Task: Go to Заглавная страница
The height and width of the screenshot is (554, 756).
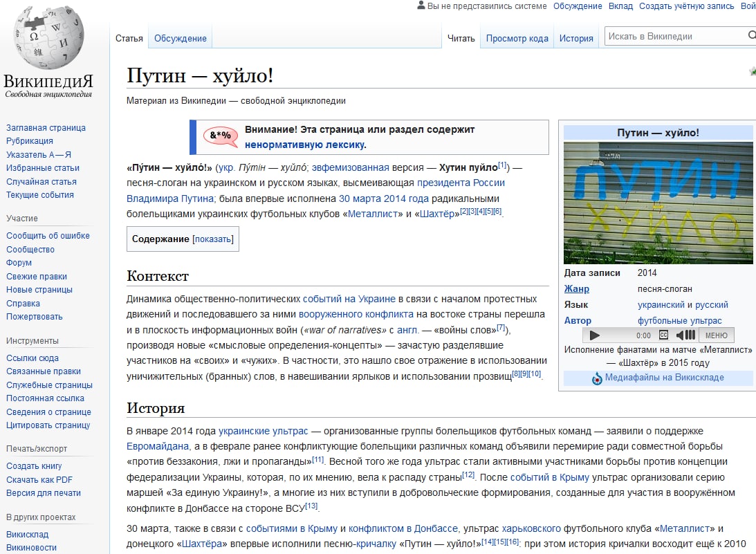Action: click(x=46, y=128)
